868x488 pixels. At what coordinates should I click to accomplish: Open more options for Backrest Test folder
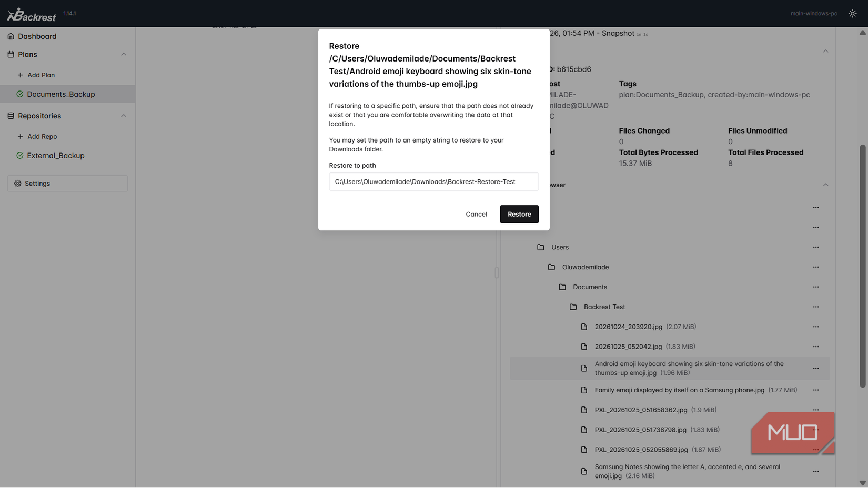coord(816,307)
